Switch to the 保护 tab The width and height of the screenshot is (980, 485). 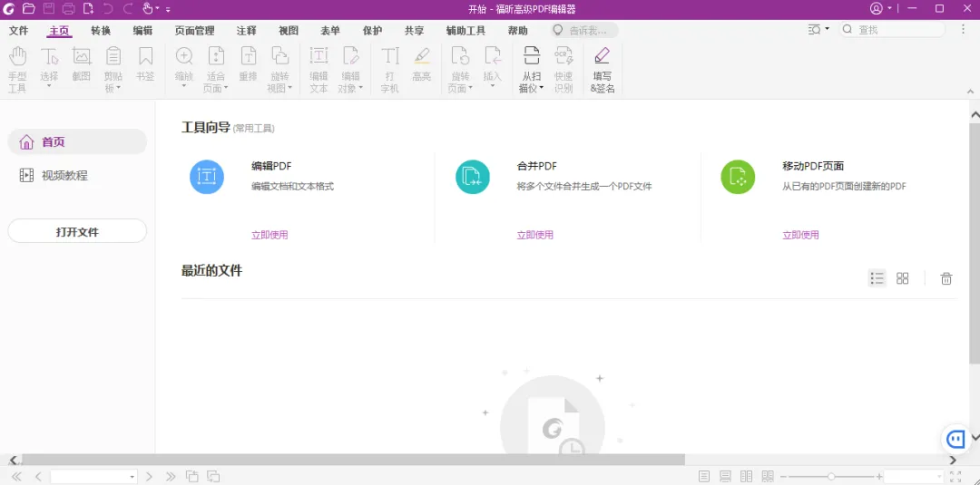373,31
